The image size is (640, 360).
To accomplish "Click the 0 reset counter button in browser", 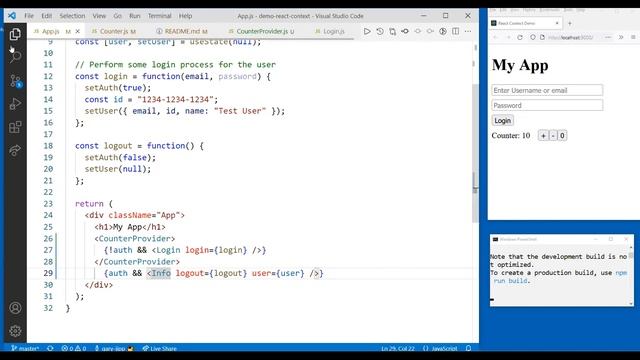I will 562,136.
